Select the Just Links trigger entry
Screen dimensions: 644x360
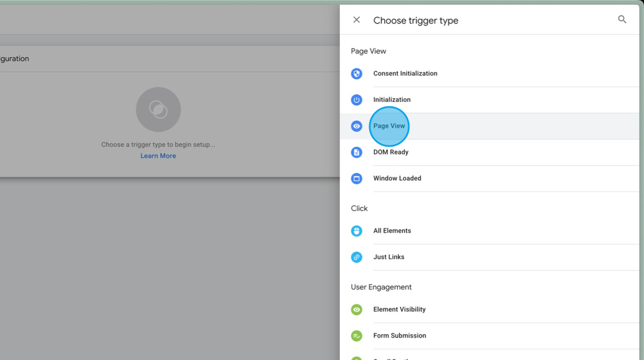(389, 257)
